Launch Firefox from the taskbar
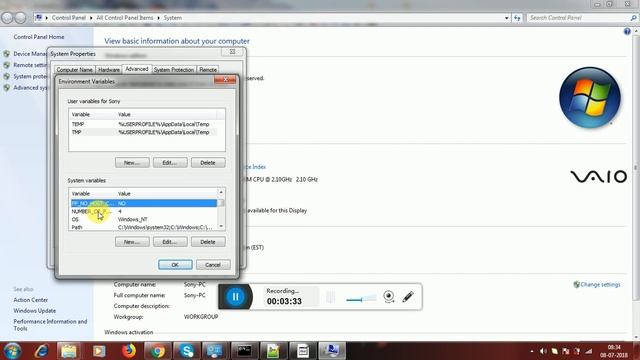The width and height of the screenshot is (640, 360). 129,351
